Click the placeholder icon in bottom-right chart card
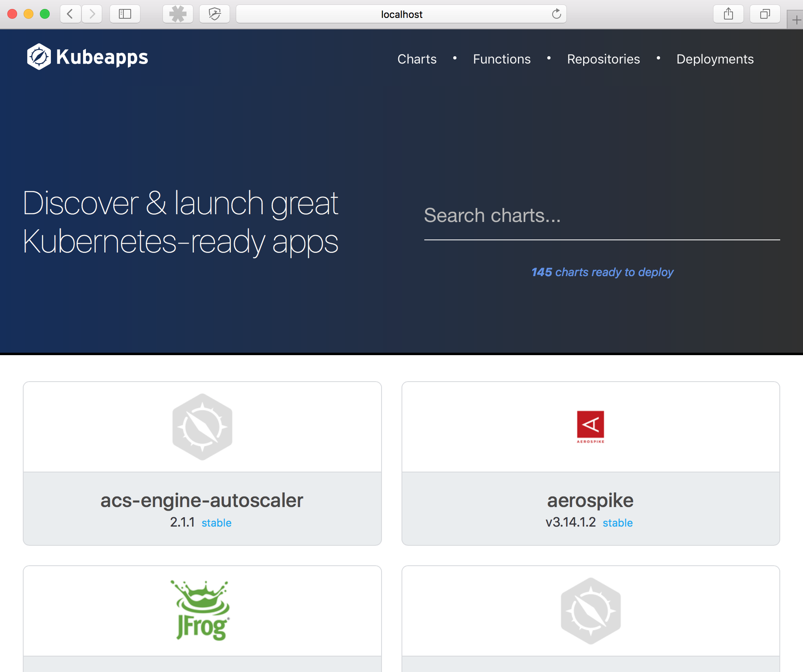This screenshot has width=803, height=672. tap(590, 611)
